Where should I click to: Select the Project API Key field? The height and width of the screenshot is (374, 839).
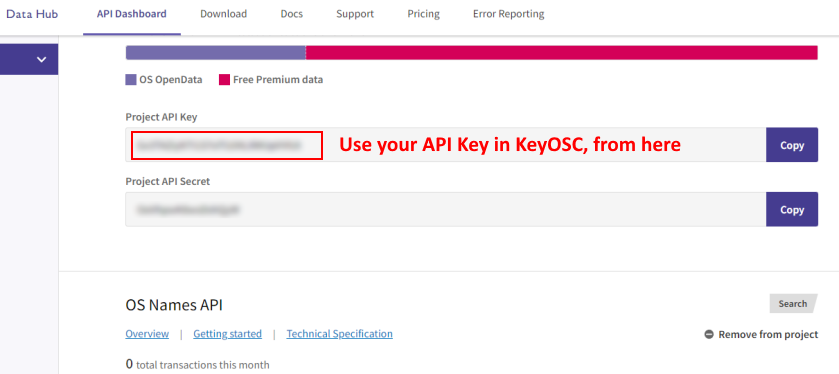[446, 145]
